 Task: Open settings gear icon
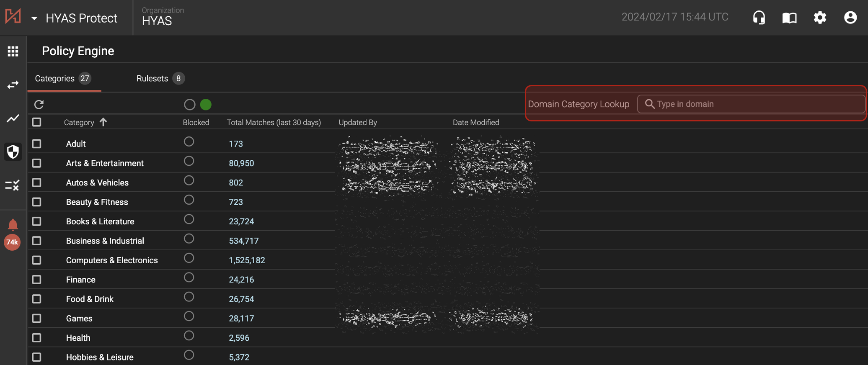(x=820, y=18)
